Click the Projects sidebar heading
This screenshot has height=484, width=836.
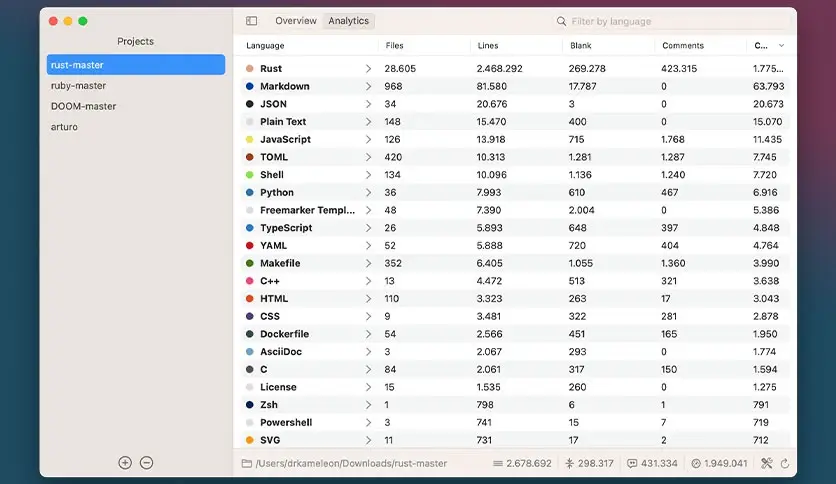point(135,41)
